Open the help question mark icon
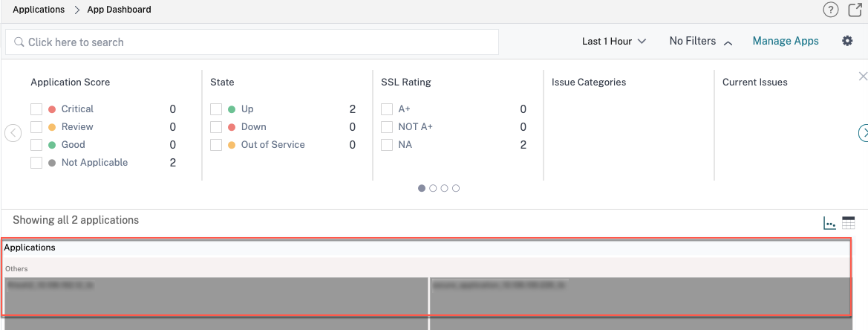Image resolution: width=868 pixels, height=330 pixels. (830, 10)
